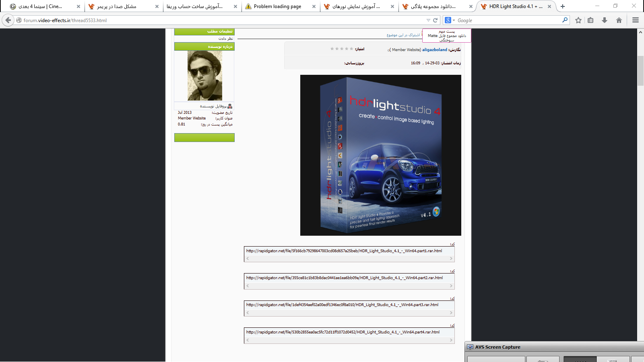Click into the Google search field
644x362 pixels.
click(508, 20)
